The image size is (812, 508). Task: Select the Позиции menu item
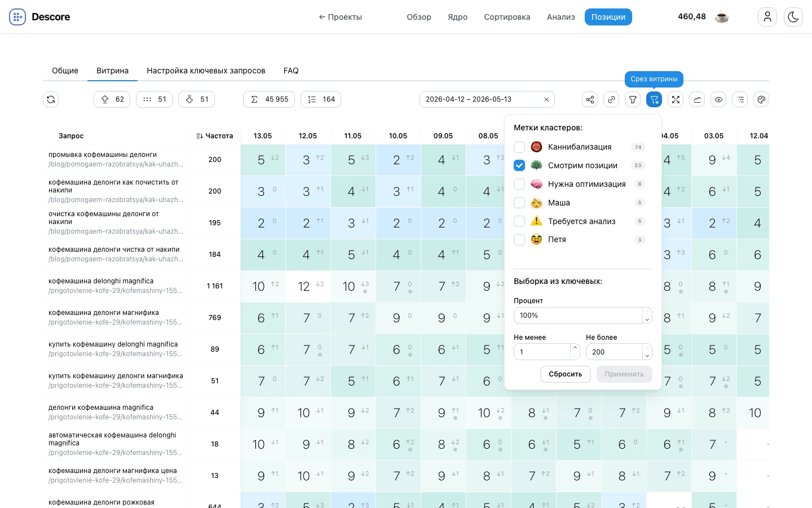[608, 17]
